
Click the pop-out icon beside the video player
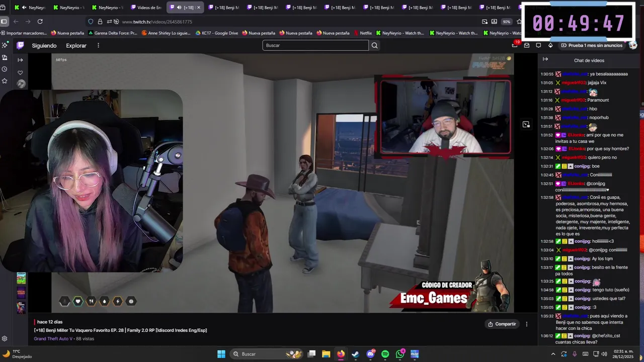pos(526,124)
